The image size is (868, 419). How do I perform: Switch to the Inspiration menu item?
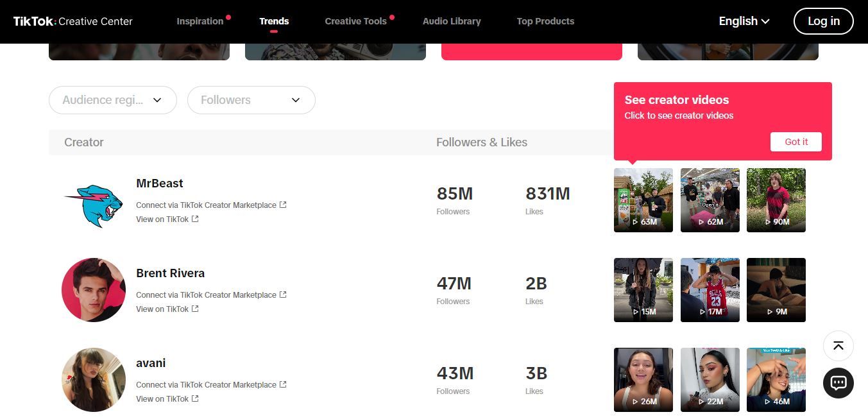click(x=200, y=21)
